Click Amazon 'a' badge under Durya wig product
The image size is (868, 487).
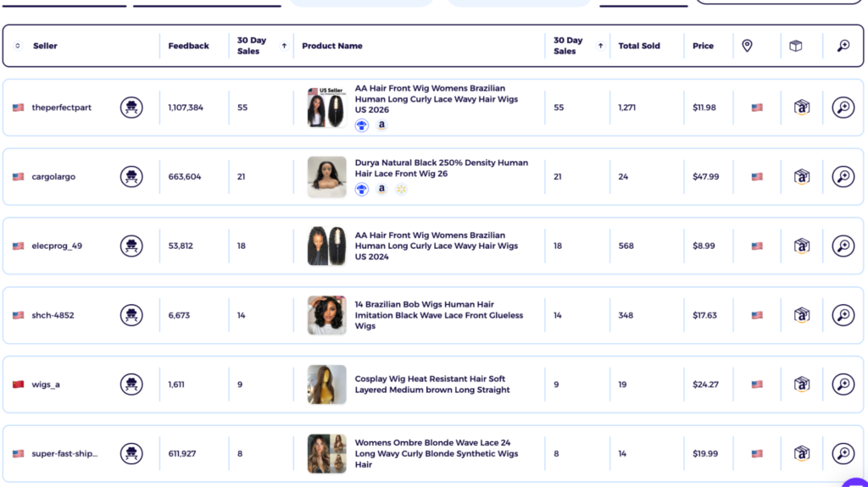point(381,189)
